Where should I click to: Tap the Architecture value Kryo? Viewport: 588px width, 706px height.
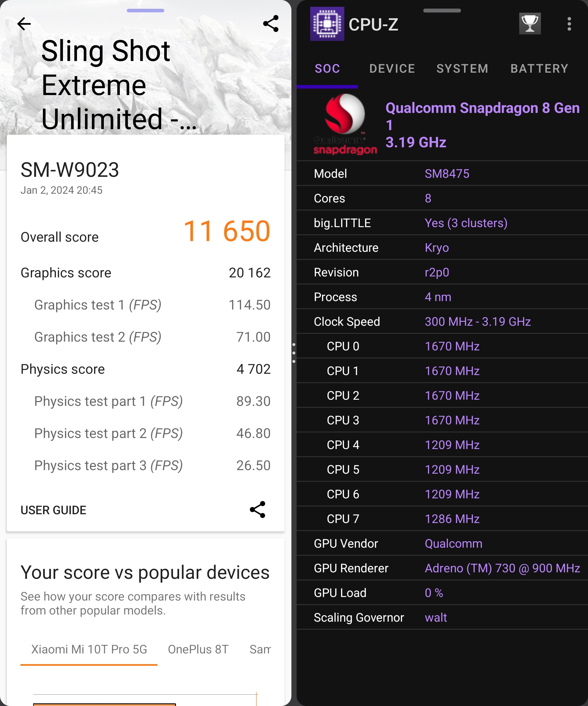click(x=437, y=248)
